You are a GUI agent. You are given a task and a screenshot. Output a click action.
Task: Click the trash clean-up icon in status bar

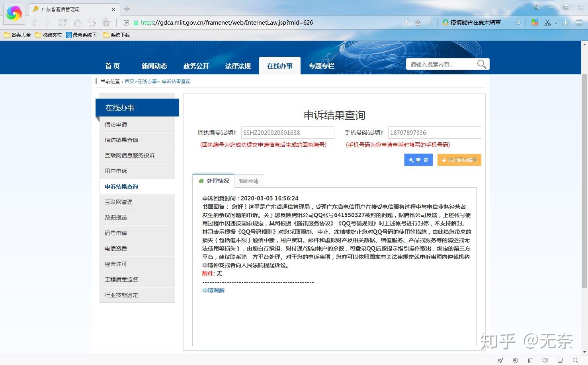click(x=530, y=360)
